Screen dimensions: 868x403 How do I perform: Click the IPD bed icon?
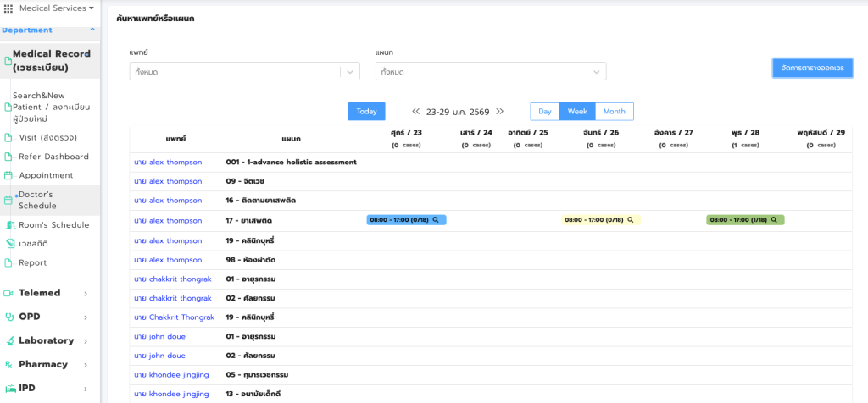pyautogui.click(x=8, y=388)
